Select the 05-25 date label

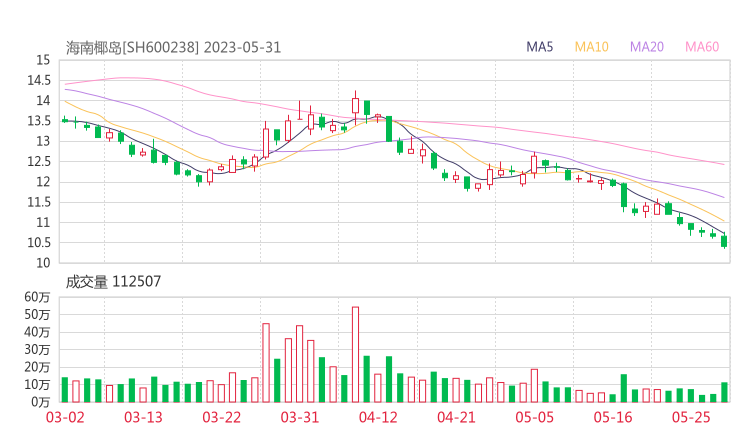(x=691, y=417)
